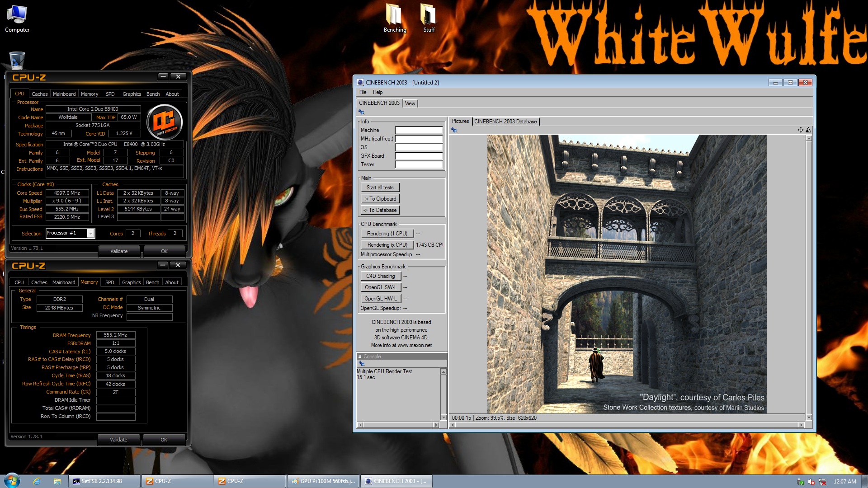Click the 1743 CB-CPU score text
This screenshot has width=868, height=488.
[x=429, y=245]
